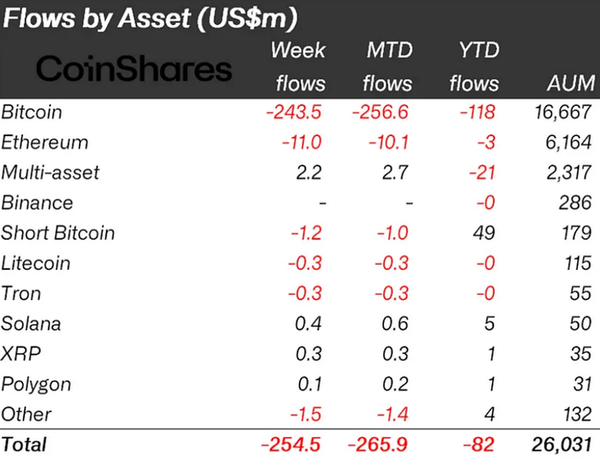Image resolution: width=600 pixels, height=468 pixels.
Task: Select the Short Bitcoin row label
Action: click(58, 233)
